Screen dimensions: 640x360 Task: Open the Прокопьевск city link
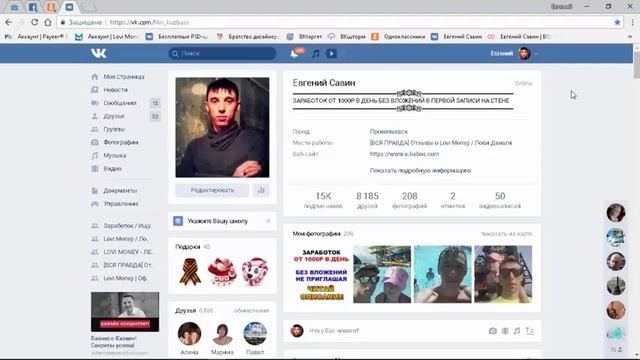click(x=389, y=131)
